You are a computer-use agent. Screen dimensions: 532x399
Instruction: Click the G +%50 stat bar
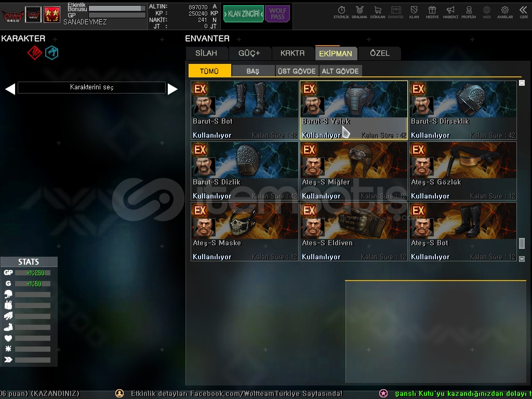[33, 284]
